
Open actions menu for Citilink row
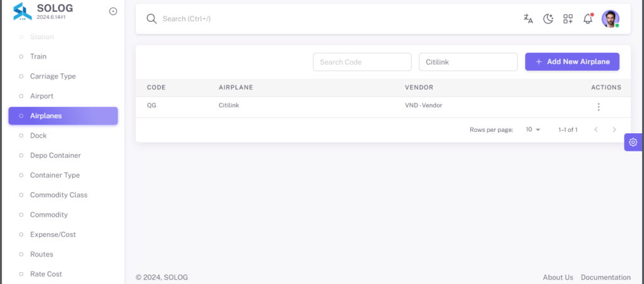[x=599, y=107]
